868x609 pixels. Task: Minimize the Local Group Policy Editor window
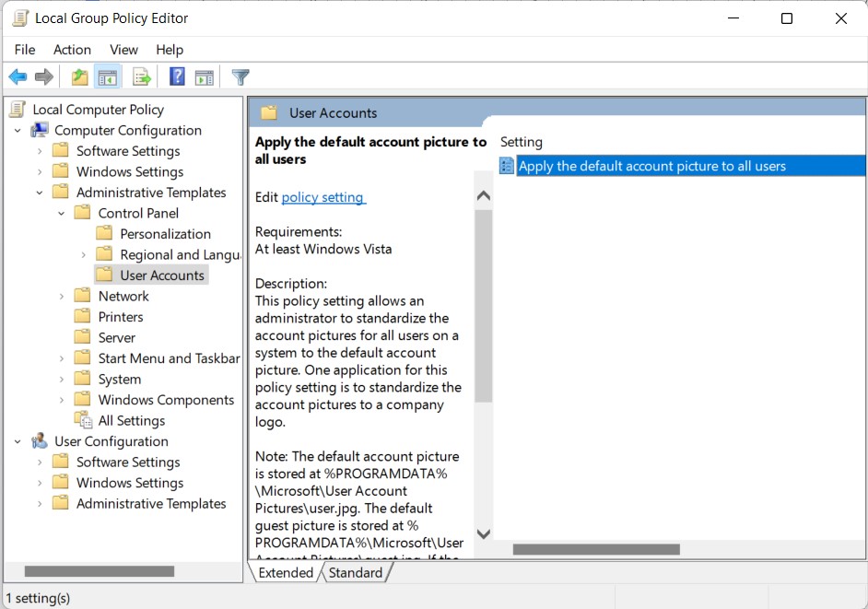click(733, 18)
